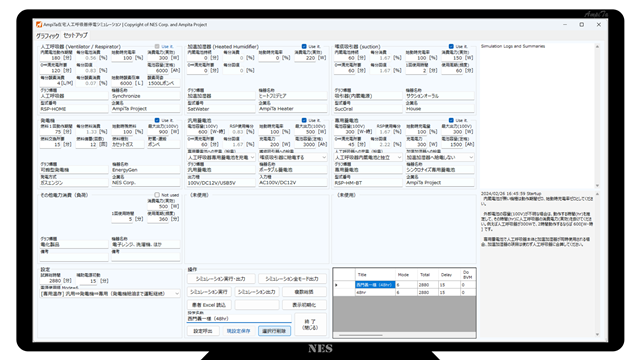
Task: Close the AmpiTa simulation window
Action: [x=599, y=24]
